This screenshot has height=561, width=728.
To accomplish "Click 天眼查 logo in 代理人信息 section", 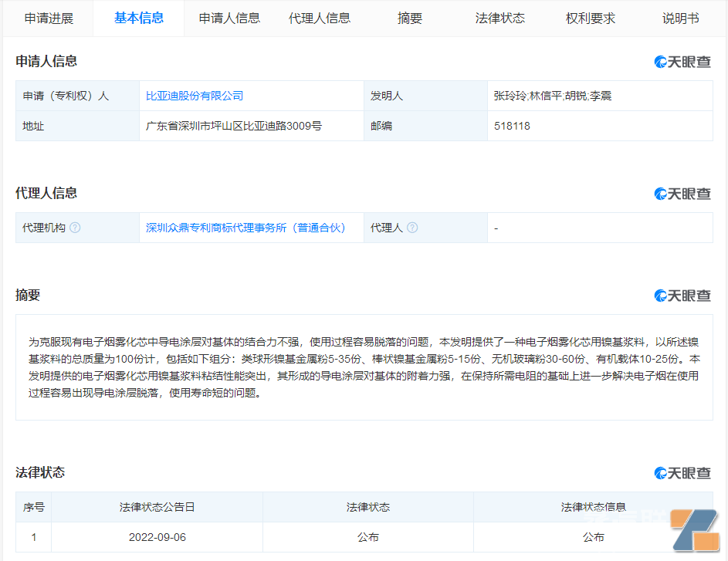I will tap(682, 194).
